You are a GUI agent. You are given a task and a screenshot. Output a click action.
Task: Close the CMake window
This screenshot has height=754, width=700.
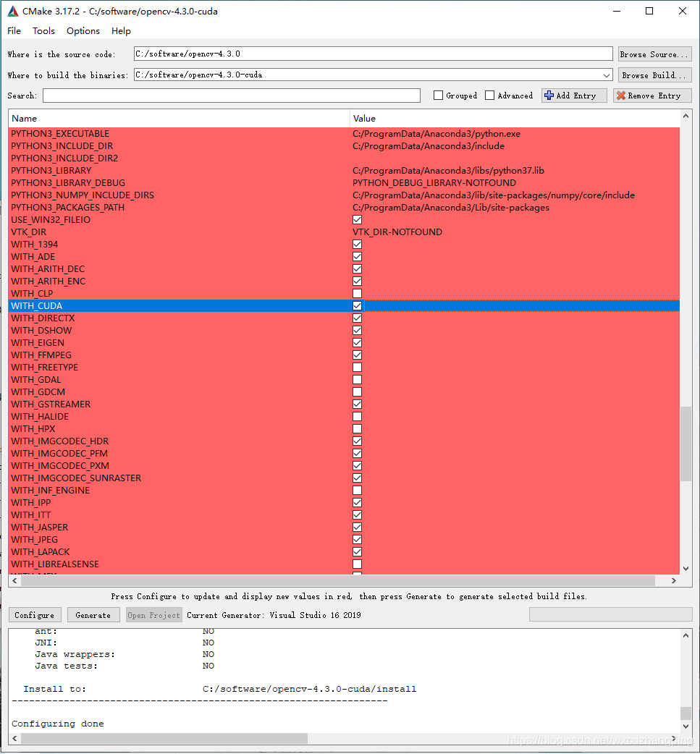(682, 11)
